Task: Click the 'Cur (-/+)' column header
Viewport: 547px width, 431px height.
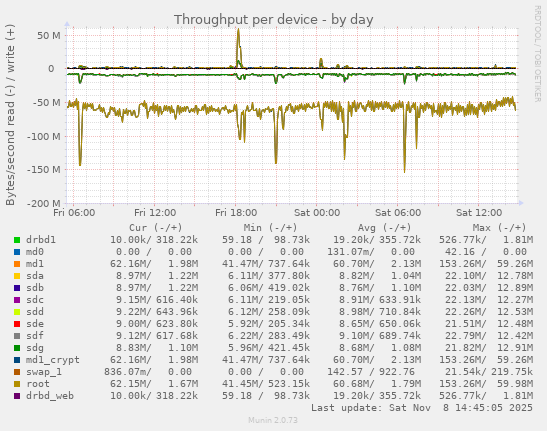Action: tap(156, 228)
